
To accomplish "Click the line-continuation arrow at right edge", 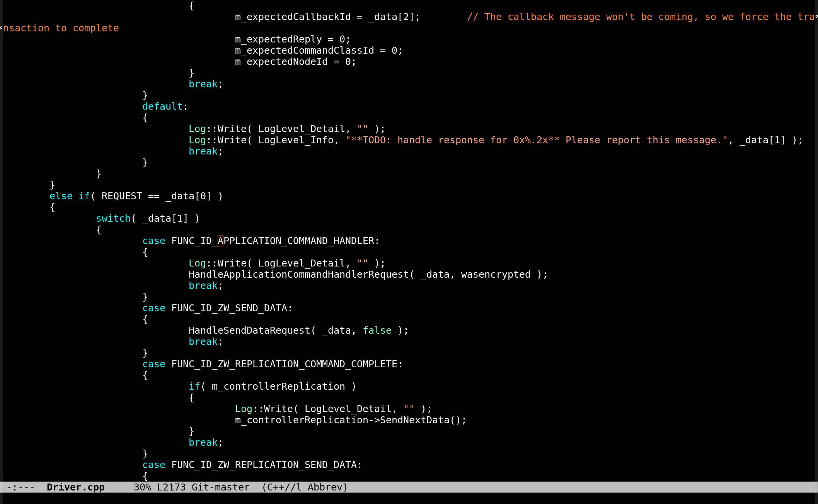I will pyautogui.click(x=816, y=17).
